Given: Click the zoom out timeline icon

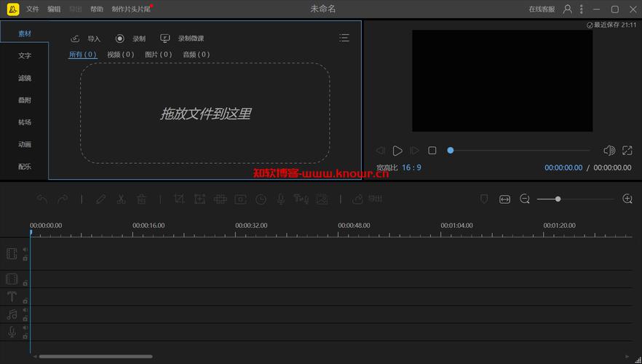Looking at the screenshot, I should 525,199.
